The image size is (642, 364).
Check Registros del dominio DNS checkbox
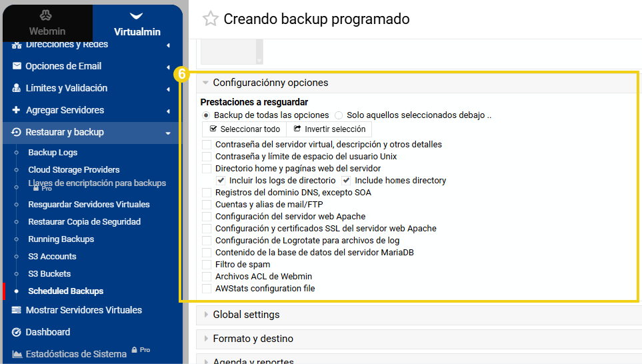coord(207,193)
